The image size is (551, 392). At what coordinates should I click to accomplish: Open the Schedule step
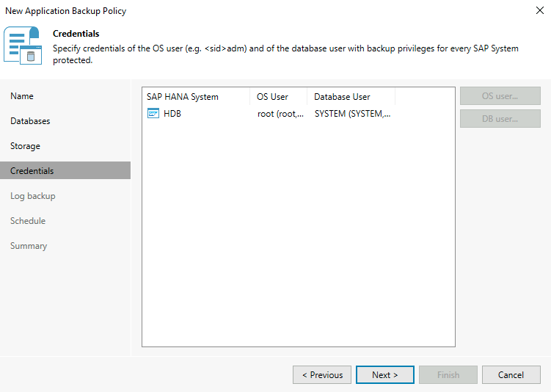(28, 221)
